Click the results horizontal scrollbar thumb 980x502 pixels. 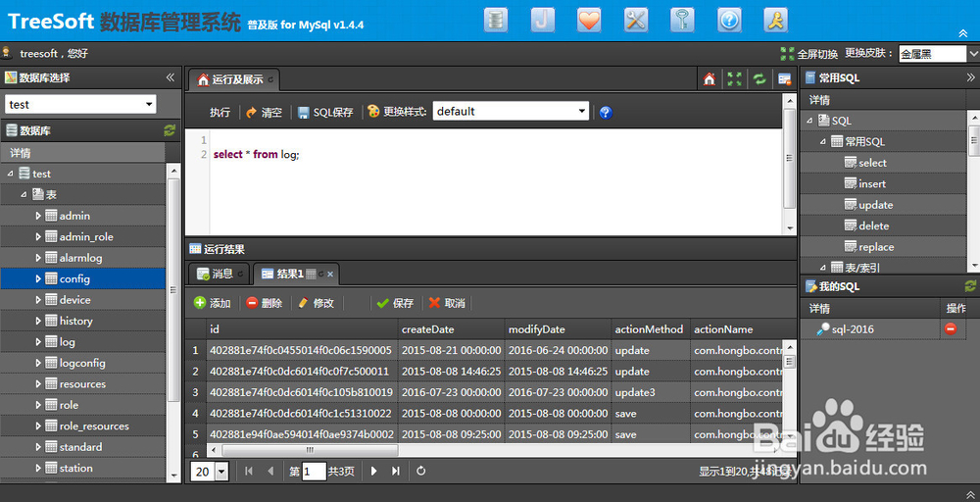click(x=310, y=450)
